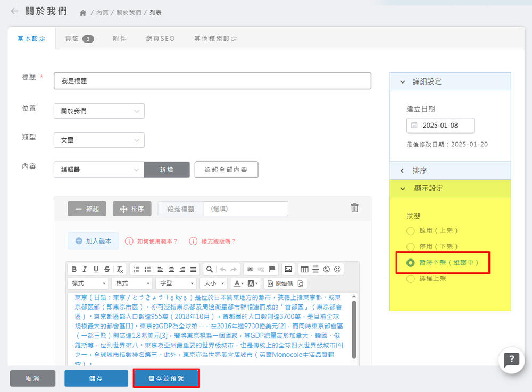Image resolution: width=532 pixels, height=392 pixels.
Task: Open the 類型 dropdown showing 文章
Action: coord(99,140)
